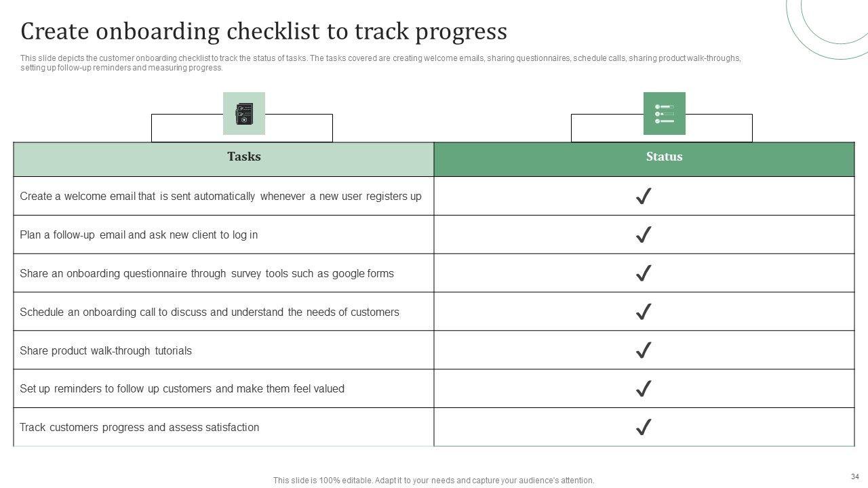
Task: Select the 'Schedule an onboarding call' row text
Action: coord(210,312)
